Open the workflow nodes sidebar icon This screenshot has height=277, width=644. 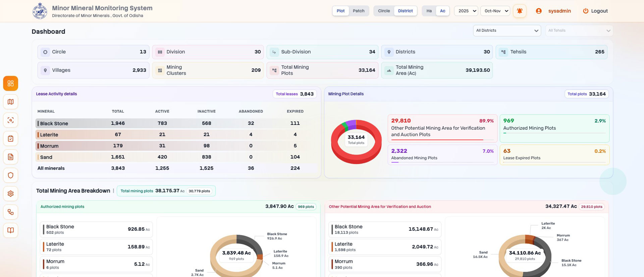point(10,212)
